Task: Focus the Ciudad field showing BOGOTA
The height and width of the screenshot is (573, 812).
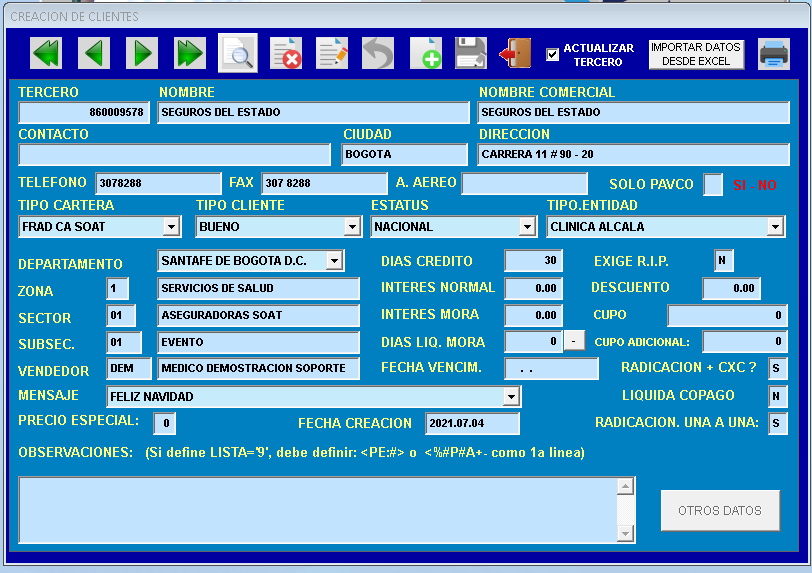Action: pyautogui.click(x=404, y=154)
